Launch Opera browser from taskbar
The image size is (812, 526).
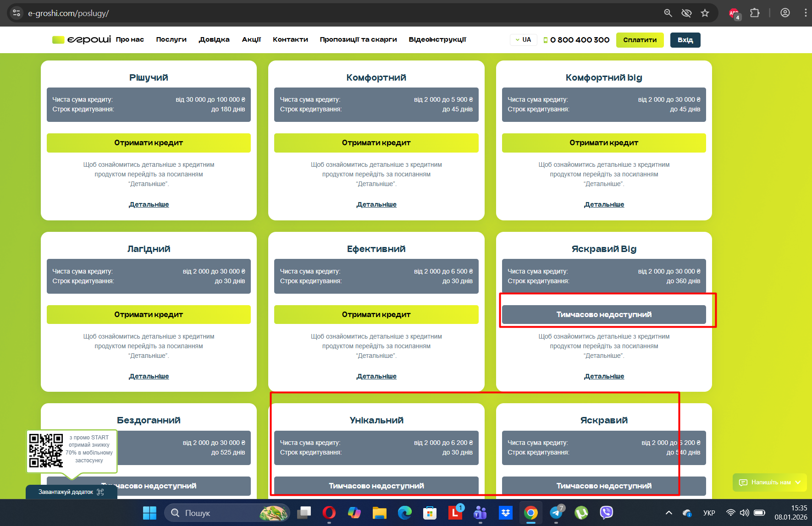(329, 513)
